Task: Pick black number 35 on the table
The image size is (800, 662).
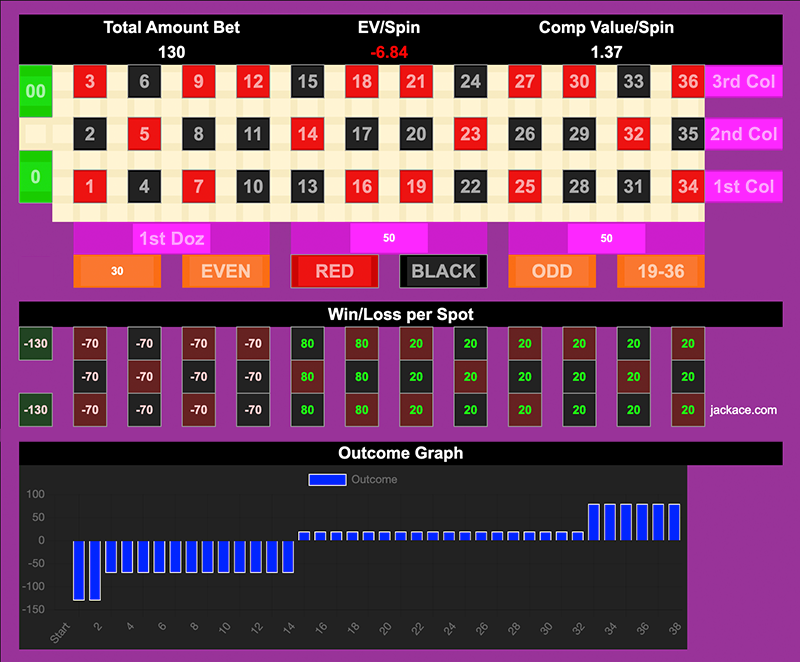Action: 687,134
